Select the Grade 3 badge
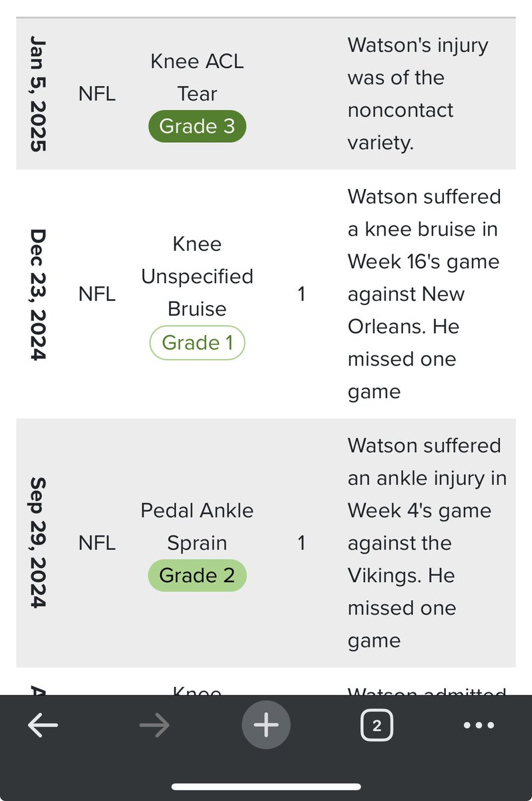Viewport: 532px width, 801px height. pyautogui.click(x=197, y=126)
